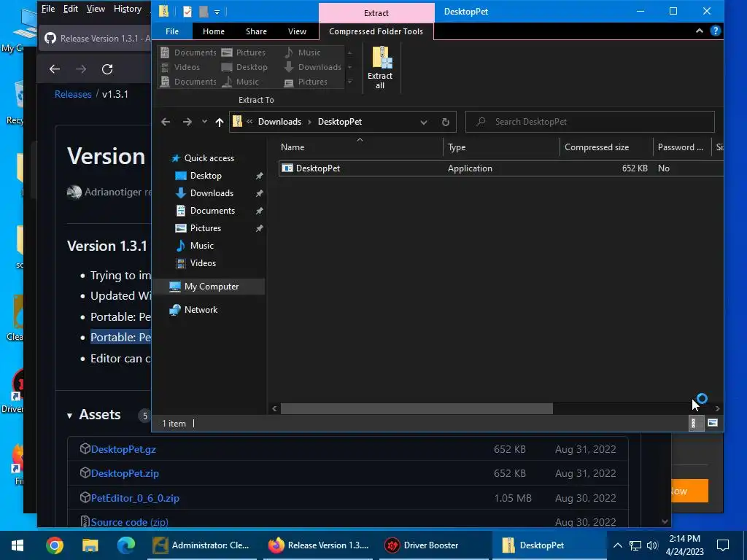This screenshot has width=747, height=560.
Task: Open Desktop in Quick access list
Action: [206, 176]
